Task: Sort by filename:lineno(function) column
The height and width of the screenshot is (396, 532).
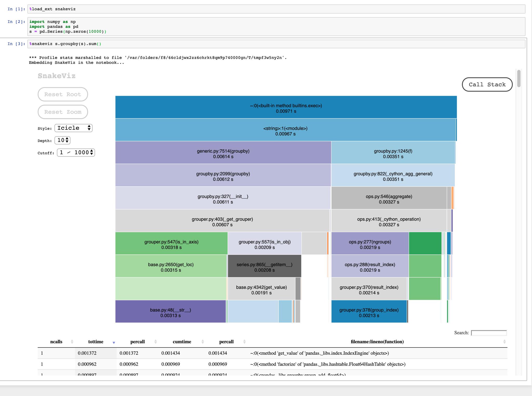Action: coord(377,342)
